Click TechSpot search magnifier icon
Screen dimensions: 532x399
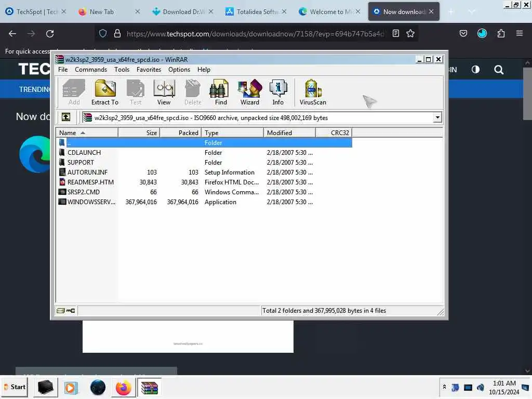[499, 70]
